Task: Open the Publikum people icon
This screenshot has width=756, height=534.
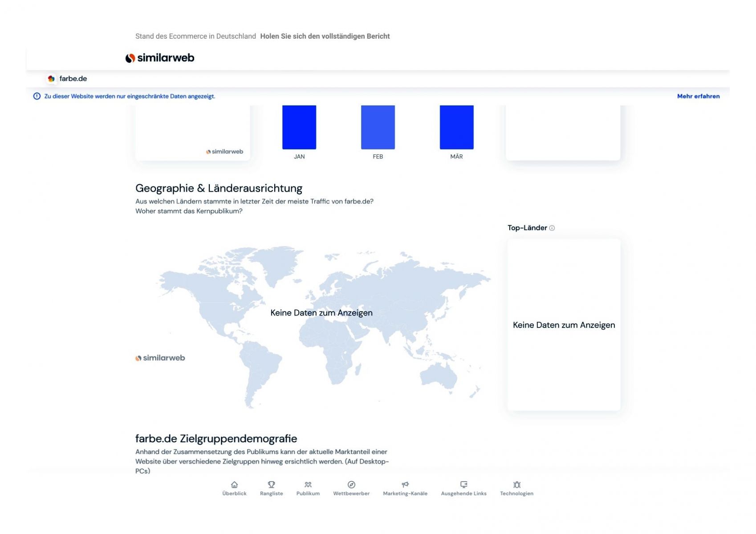Action: (x=308, y=485)
